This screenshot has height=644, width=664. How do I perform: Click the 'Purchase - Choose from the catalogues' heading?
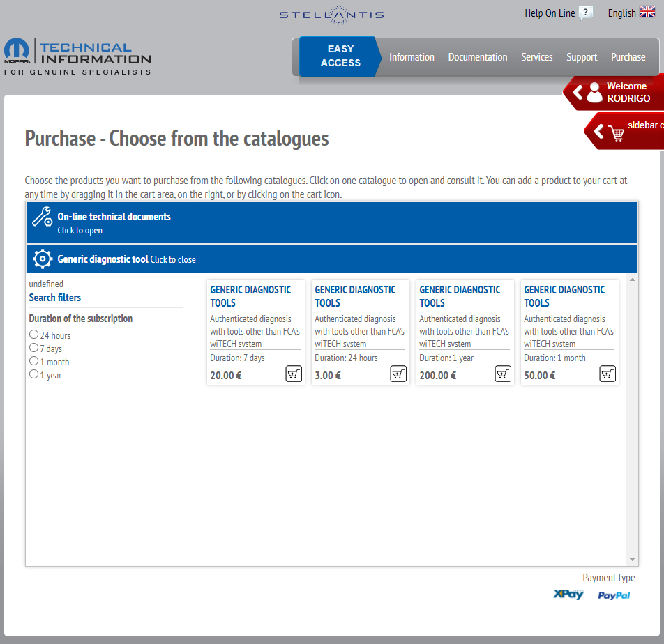tap(176, 139)
